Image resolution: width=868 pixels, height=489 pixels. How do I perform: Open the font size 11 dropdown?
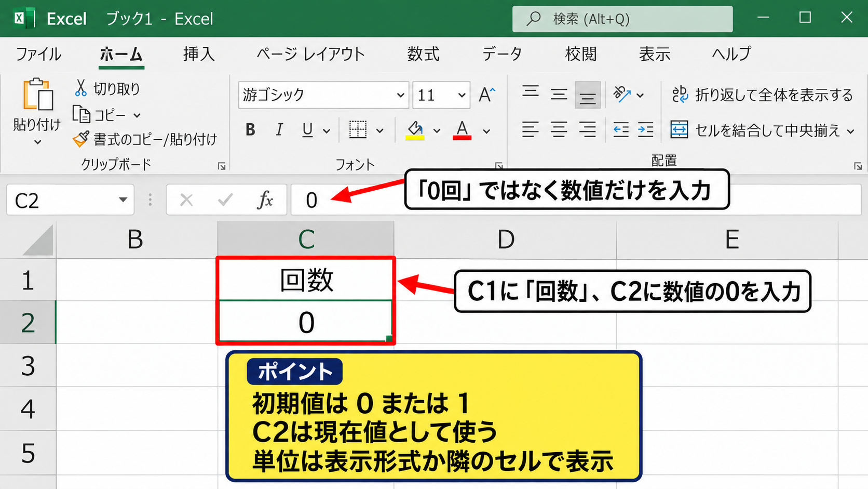462,95
